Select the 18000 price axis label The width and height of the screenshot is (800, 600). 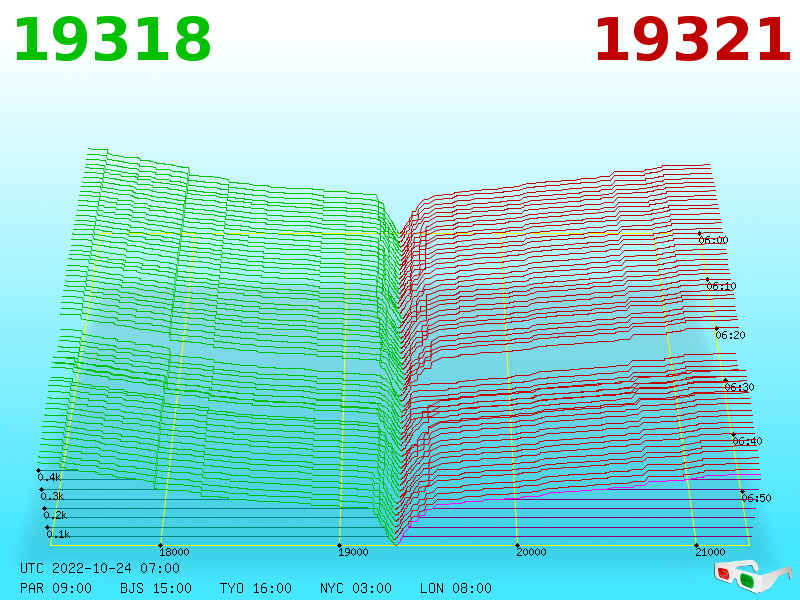click(x=174, y=552)
